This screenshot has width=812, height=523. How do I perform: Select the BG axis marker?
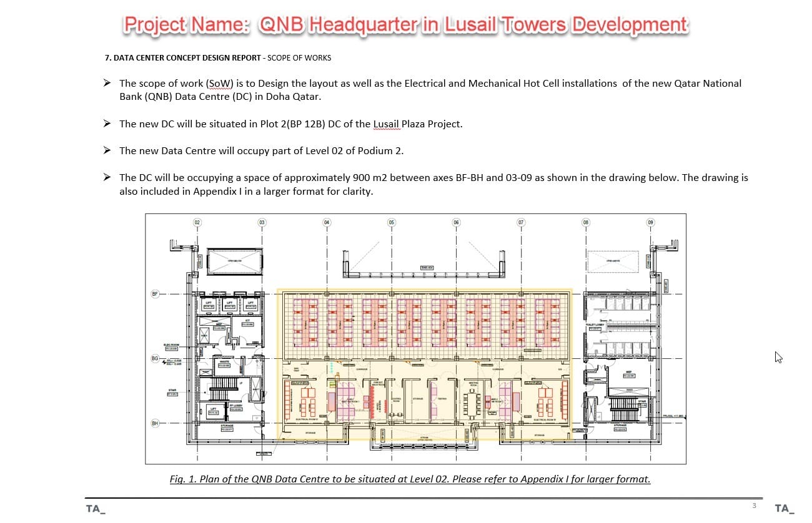[x=155, y=358]
